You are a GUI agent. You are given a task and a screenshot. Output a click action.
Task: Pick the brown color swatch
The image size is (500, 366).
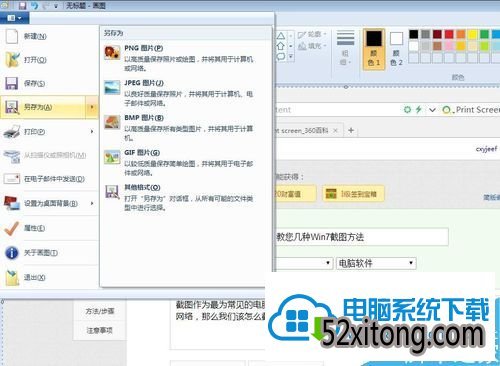pos(437,46)
